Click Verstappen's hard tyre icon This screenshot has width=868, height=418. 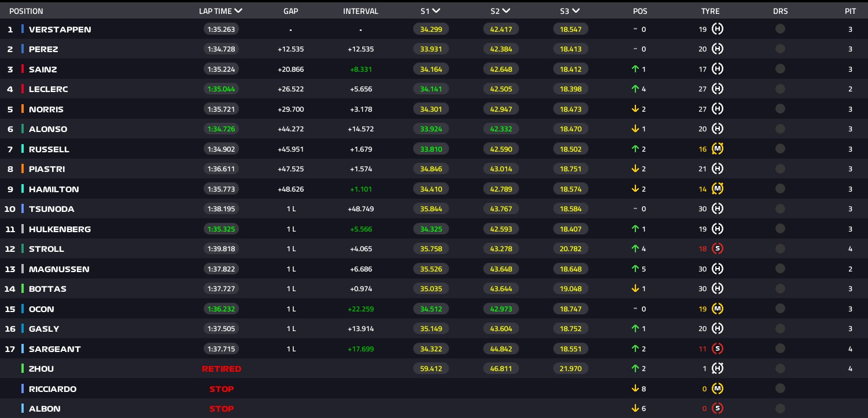(718, 30)
